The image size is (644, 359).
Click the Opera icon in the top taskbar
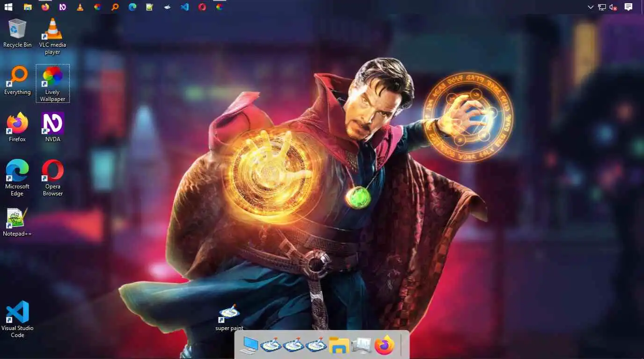click(202, 7)
